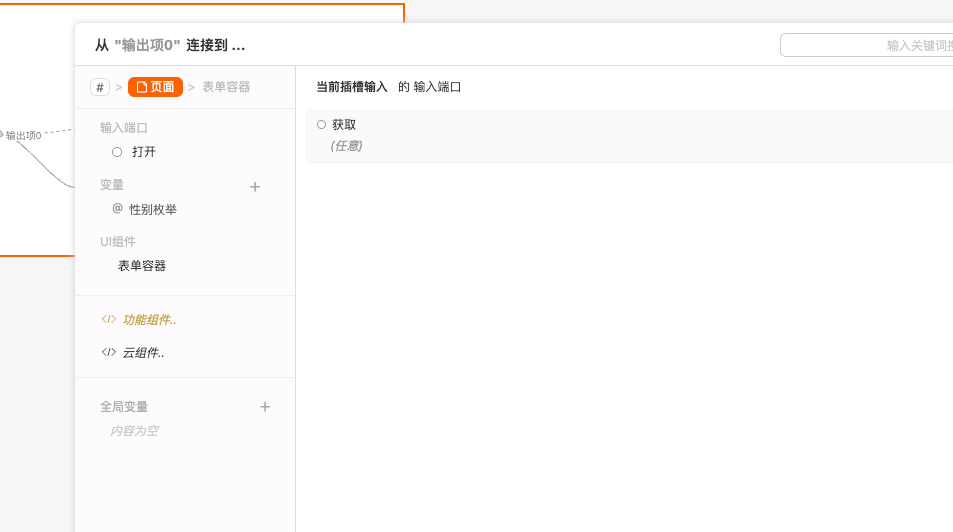
Task: Select the circle icon of 获取 port
Action: point(321,125)
